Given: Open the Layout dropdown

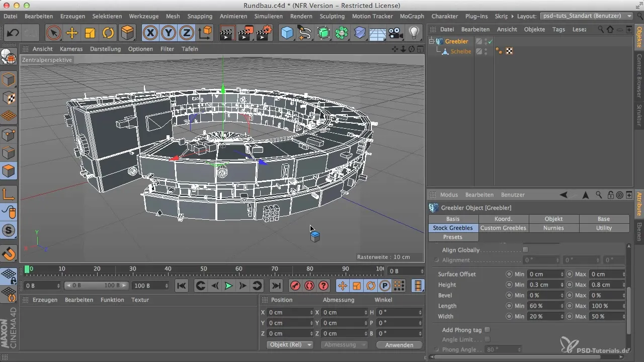Looking at the screenshot, I should [586, 16].
